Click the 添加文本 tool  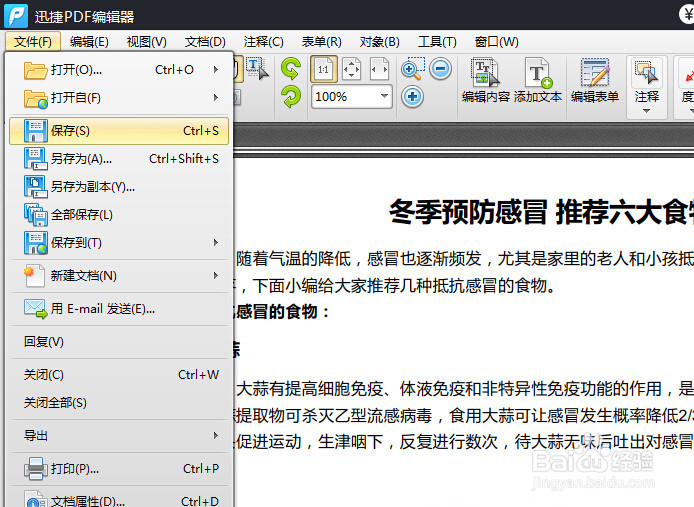tap(538, 80)
